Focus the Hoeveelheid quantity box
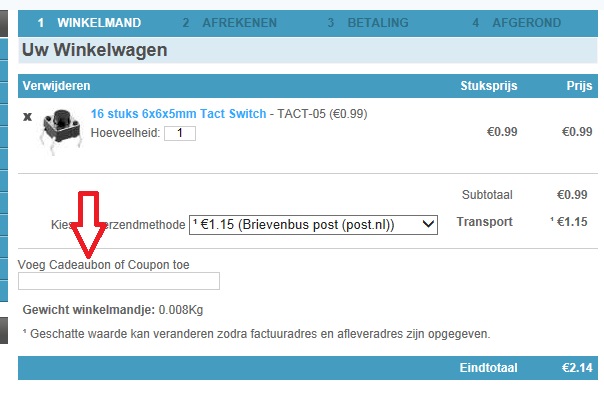Screen dimensions: 604x394 180,133
